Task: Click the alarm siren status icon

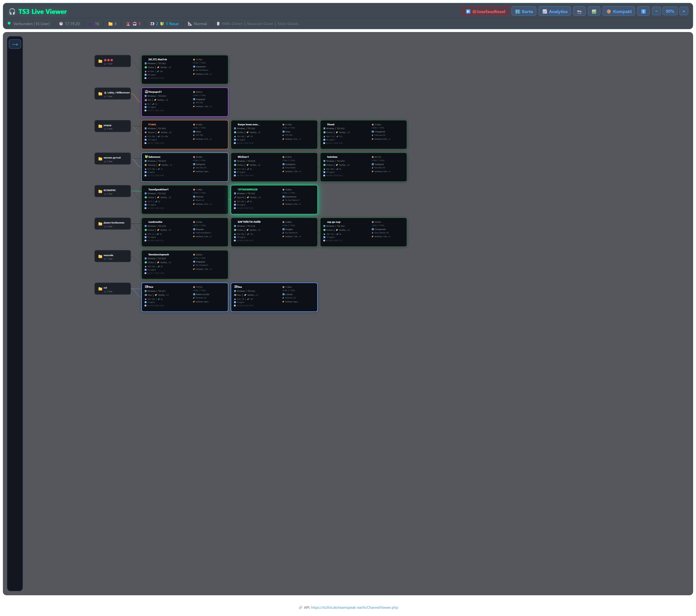Action: pos(128,24)
